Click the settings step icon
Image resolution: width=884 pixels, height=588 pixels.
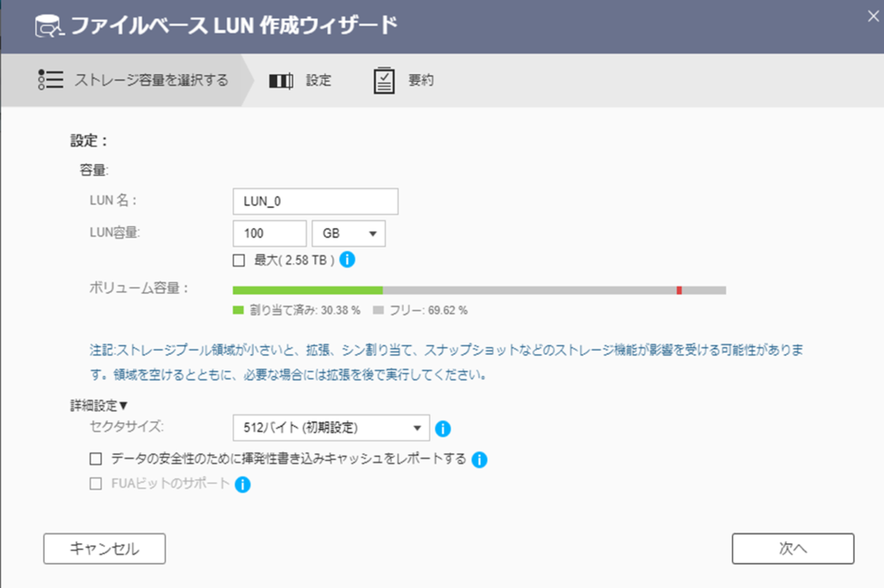click(281, 81)
